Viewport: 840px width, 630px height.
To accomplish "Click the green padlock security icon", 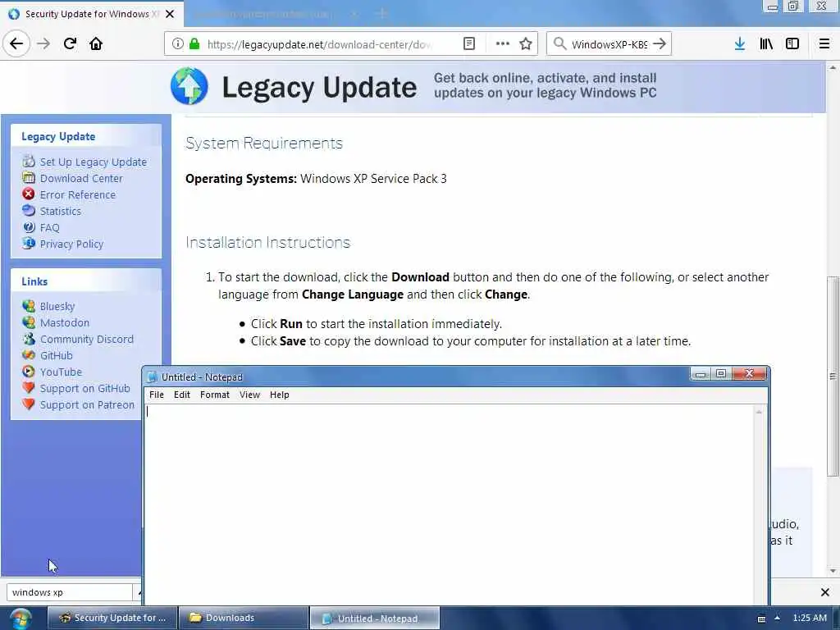I will pos(194,44).
